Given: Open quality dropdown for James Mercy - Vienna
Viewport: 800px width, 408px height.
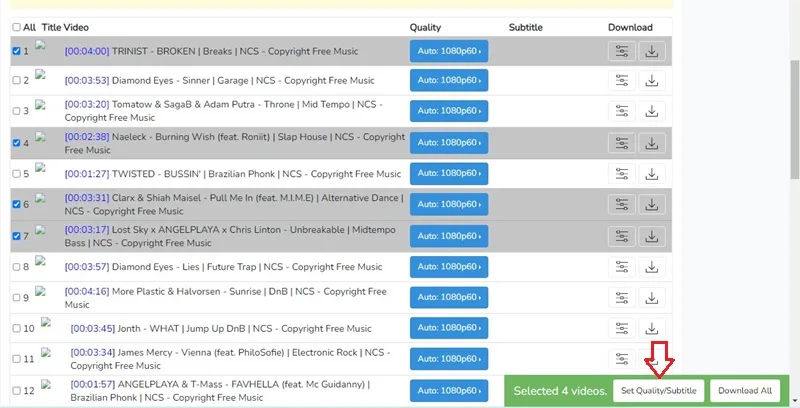Looking at the screenshot, I should click(449, 359).
